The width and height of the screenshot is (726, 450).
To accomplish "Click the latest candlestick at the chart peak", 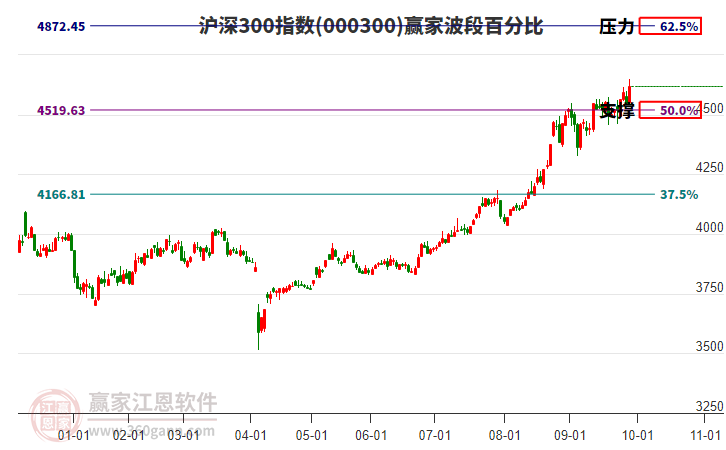I will [x=629, y=93].
